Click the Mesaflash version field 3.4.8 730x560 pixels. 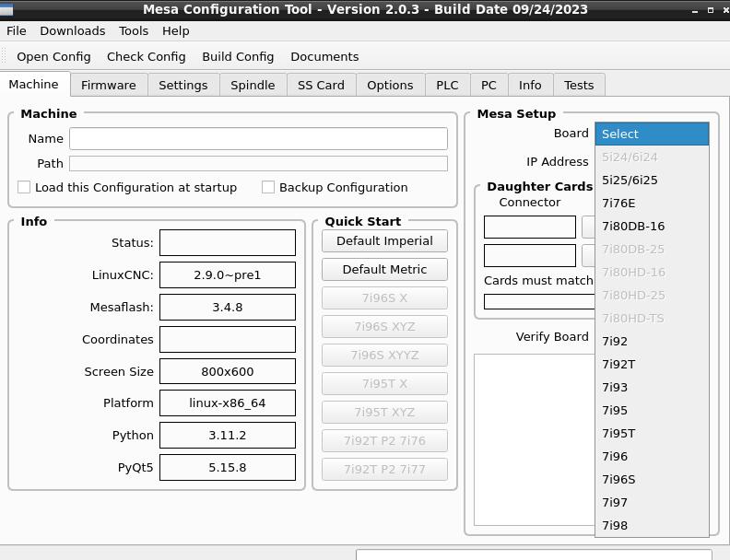228,307
